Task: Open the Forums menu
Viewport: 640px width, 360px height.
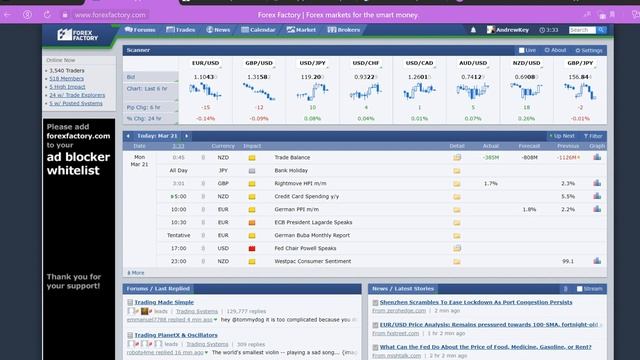Action: coord(140,30)
